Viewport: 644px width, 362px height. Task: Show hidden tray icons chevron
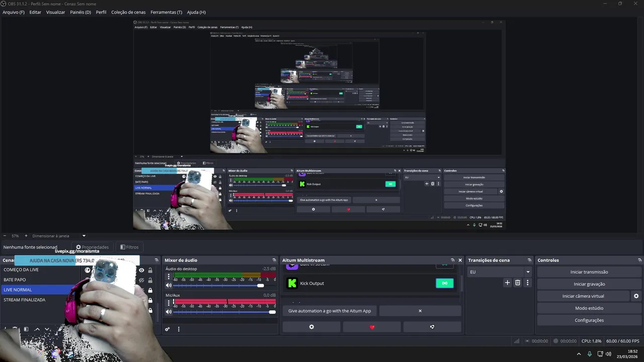click(579, 354)
